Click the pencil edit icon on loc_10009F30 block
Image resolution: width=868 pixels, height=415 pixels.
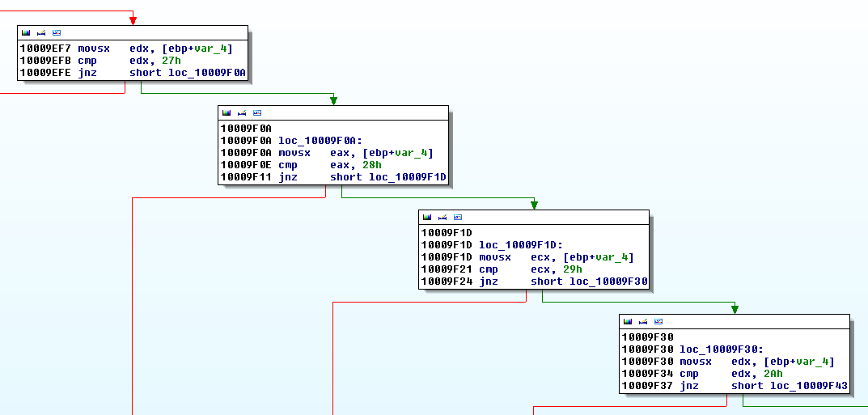(643, 321)
